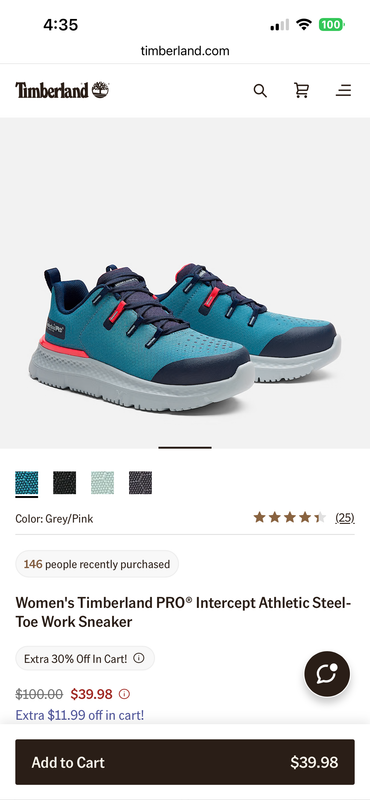Screen dimensions: 370x800
Task: Tap the Extra 30% Off In Cart badge
Action: point(85,658)
